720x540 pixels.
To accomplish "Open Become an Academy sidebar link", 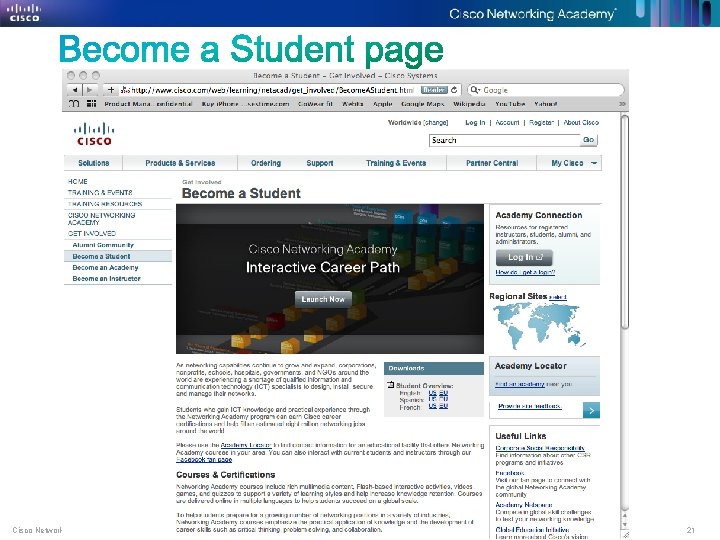I will (x=105, y=267).
